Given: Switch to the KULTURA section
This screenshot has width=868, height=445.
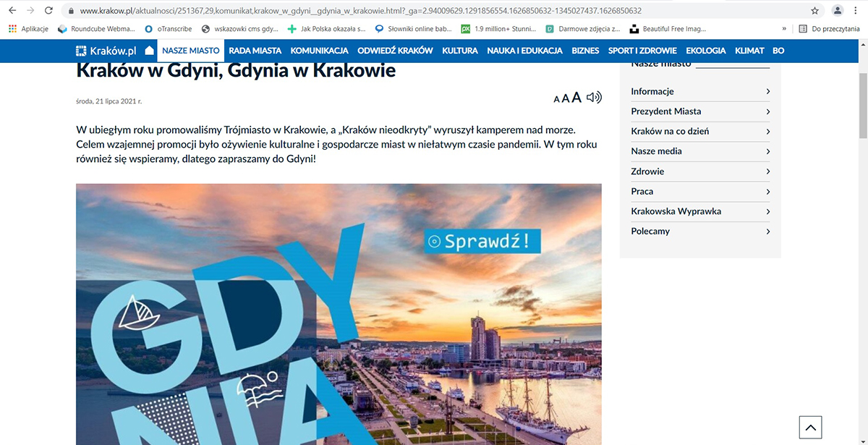Looking at the screenshot, I should (x=460, y=51).
